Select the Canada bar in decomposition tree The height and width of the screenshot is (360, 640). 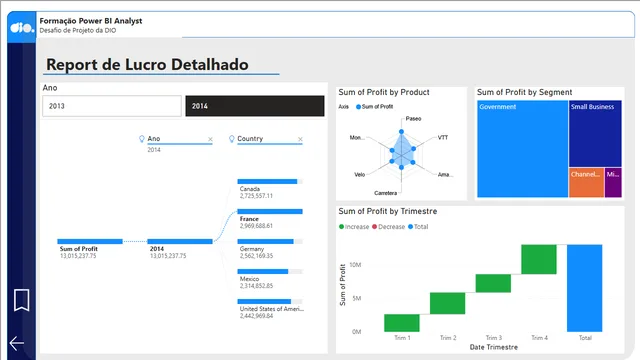(270, 182)
